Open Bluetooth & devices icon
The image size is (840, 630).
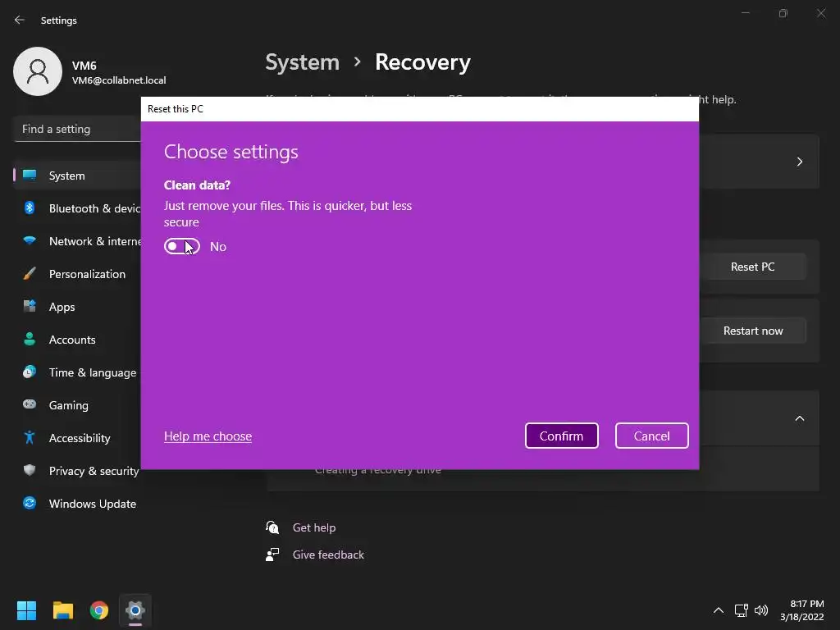30,208
